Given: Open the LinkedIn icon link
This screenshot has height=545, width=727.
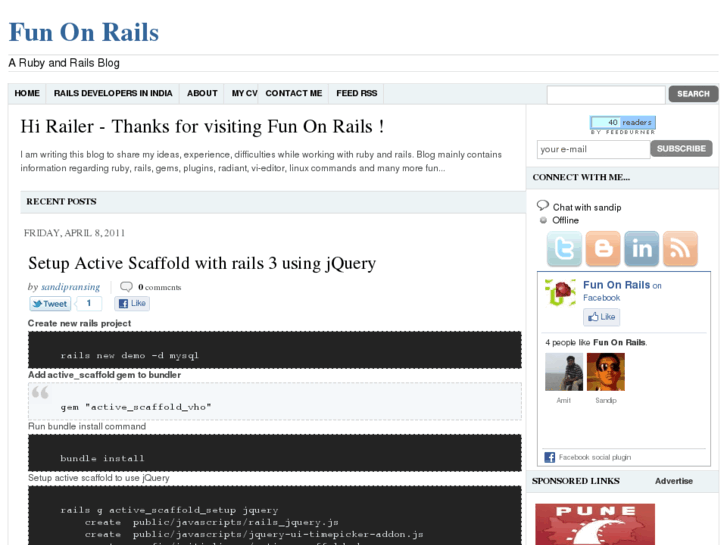Looking at the screenshot, I should pyautogui.click(x=642, y=249).
